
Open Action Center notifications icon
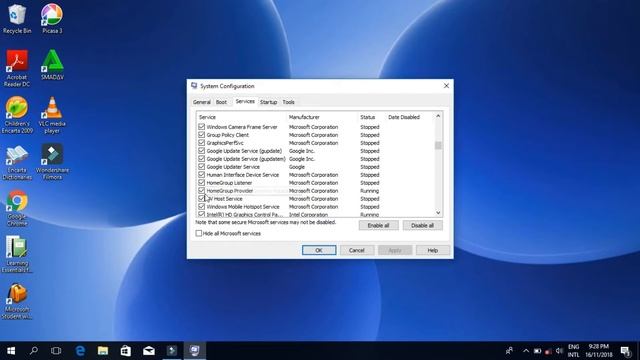[x=625, y=351]
